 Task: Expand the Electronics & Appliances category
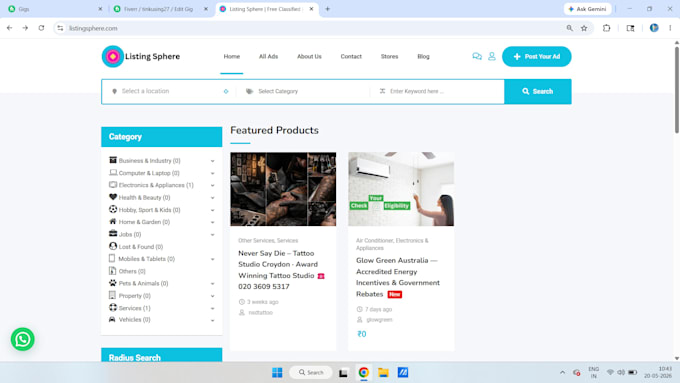212,185
